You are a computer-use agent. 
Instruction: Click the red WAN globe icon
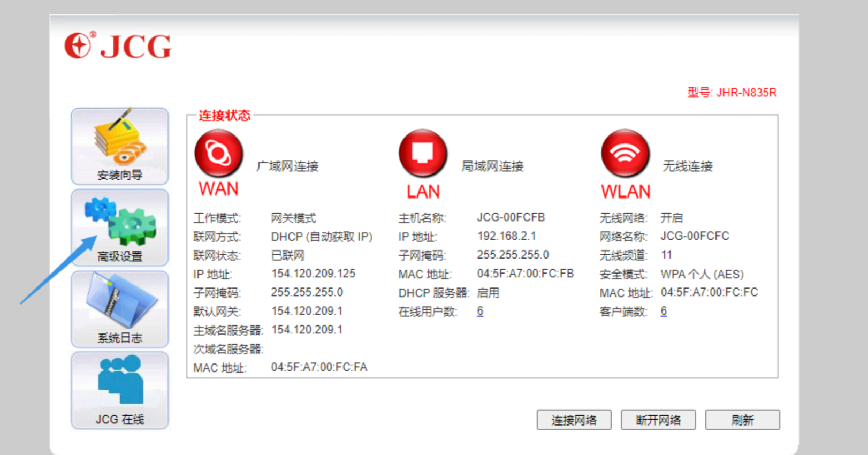(x=218, y=154)
